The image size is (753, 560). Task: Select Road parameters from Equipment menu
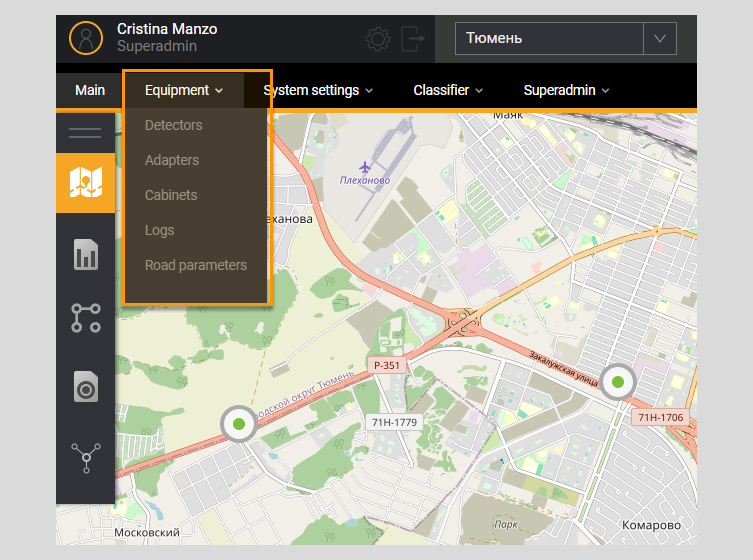pyautogui.click(x=195, y=265)
